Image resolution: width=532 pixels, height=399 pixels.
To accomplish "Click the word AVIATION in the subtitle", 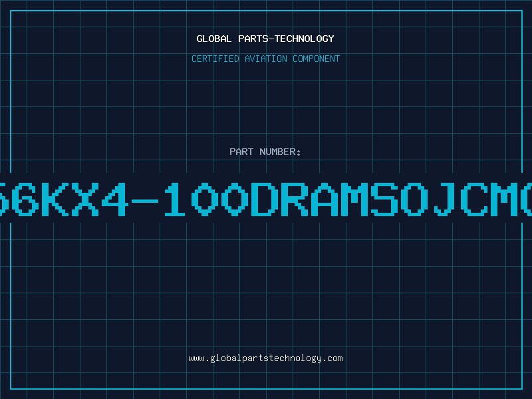I will (x=266, y=59).
